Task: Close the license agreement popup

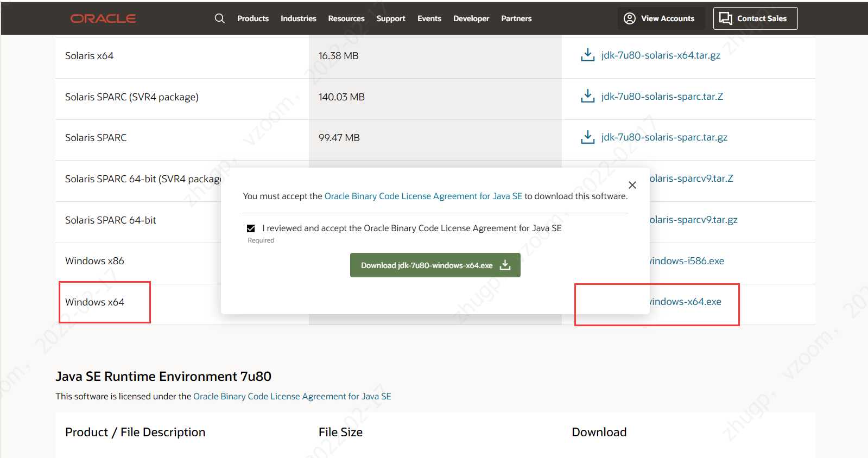Action: pos(632,185)
